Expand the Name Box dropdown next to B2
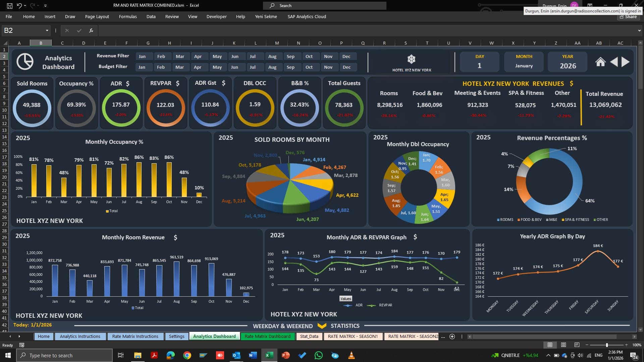Viewport: 644px width, 362px height. pos(47,31)
